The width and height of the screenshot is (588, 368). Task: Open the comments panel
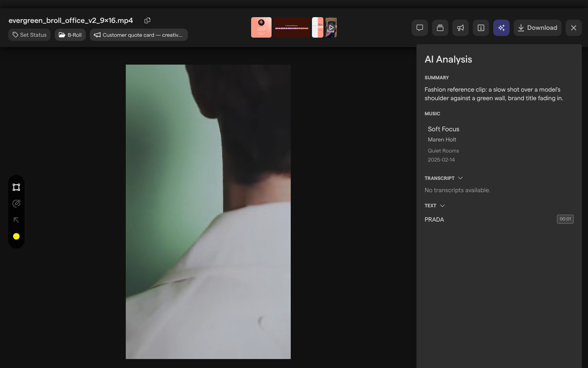click(x=420, y=28)
